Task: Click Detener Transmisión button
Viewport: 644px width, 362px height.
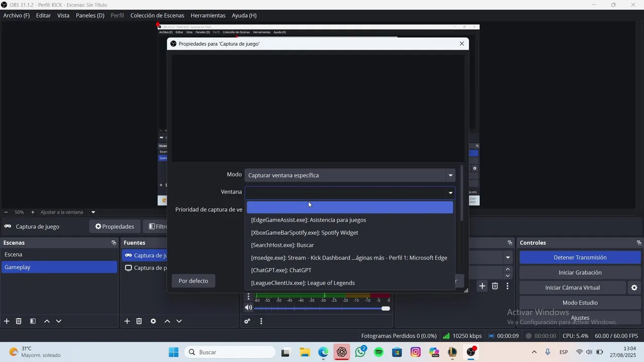Action: pyautogui.click(x=580, y=257)
